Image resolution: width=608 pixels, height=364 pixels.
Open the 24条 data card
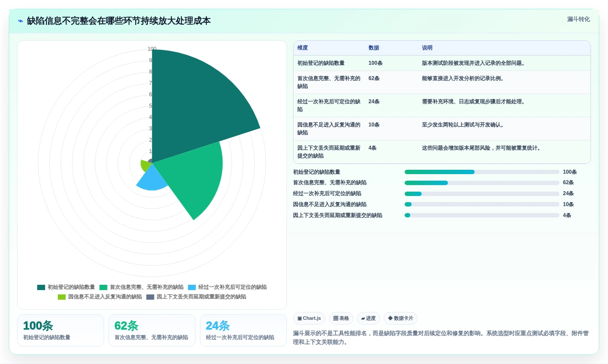243,330
